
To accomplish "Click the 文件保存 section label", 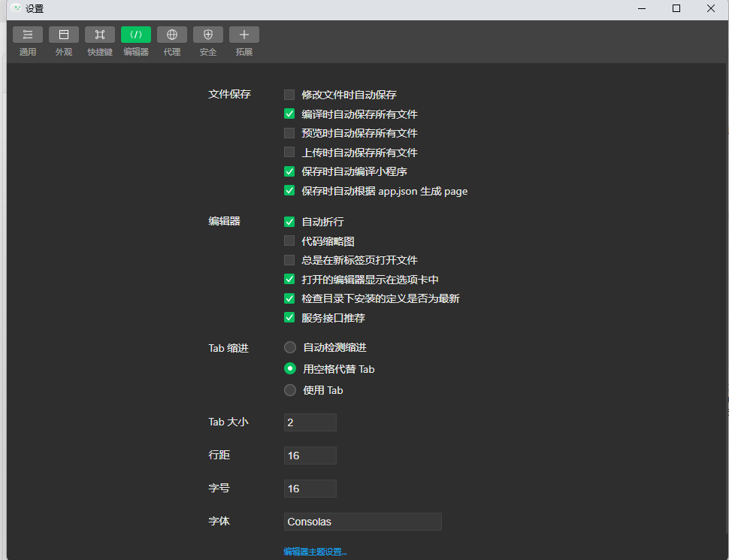I will 230,95.
